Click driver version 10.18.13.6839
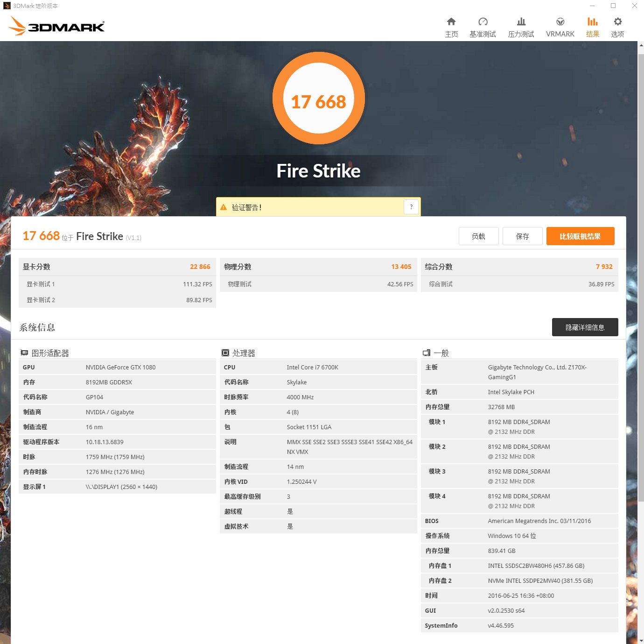 pos(105,442)
